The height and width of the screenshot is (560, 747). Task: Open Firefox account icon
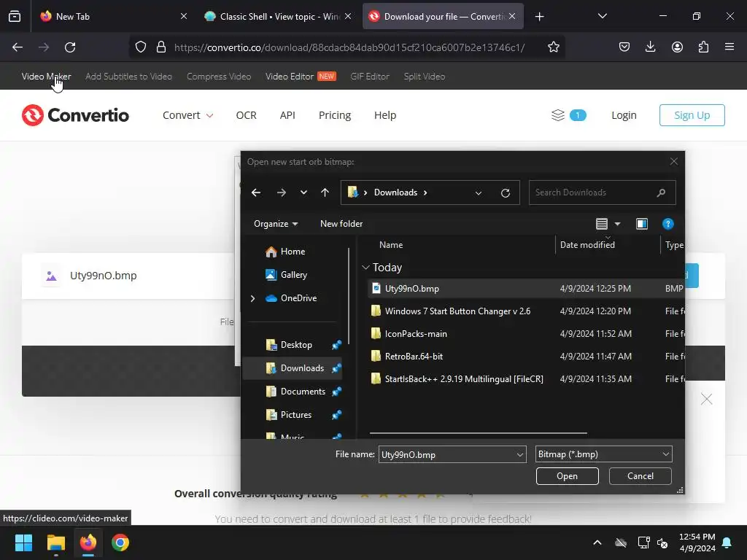pos(677,47)
